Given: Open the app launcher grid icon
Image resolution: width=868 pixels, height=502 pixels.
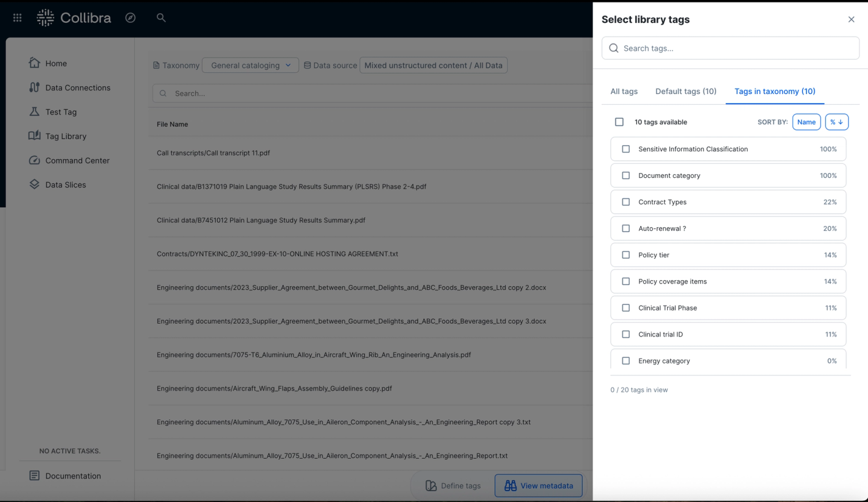Looking at the screenshot, I should click(17, 18).
